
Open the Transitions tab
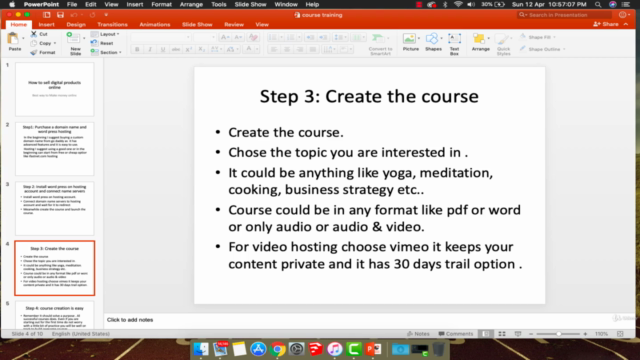[x=112, y=24]
